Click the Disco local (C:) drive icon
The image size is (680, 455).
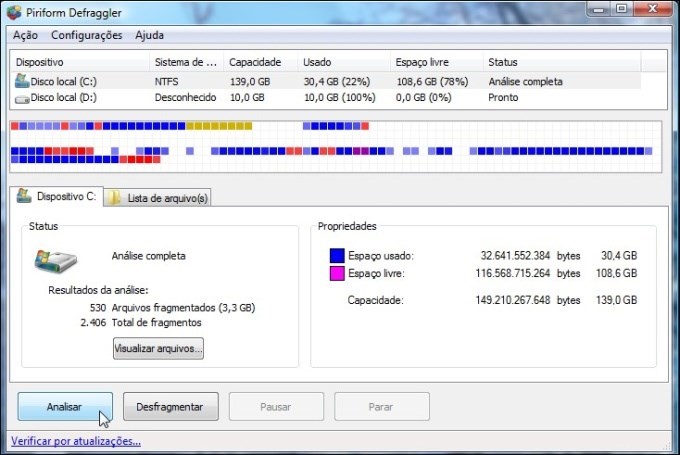pos(22,81)
